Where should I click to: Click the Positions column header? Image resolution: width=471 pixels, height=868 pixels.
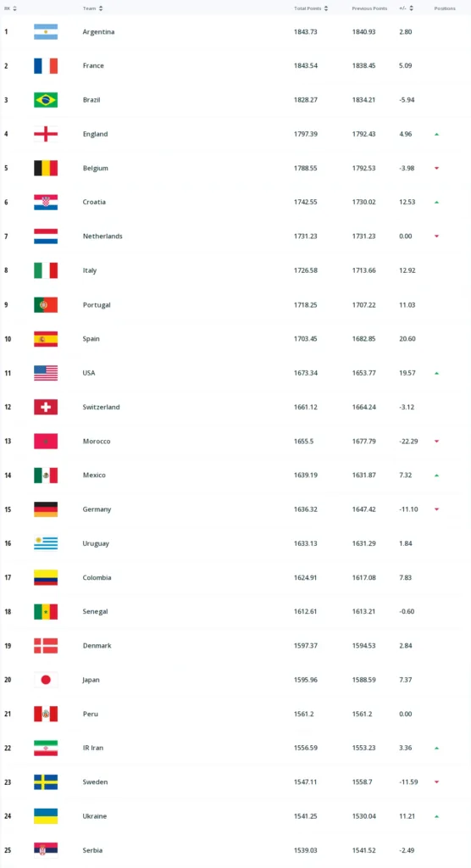445,8
